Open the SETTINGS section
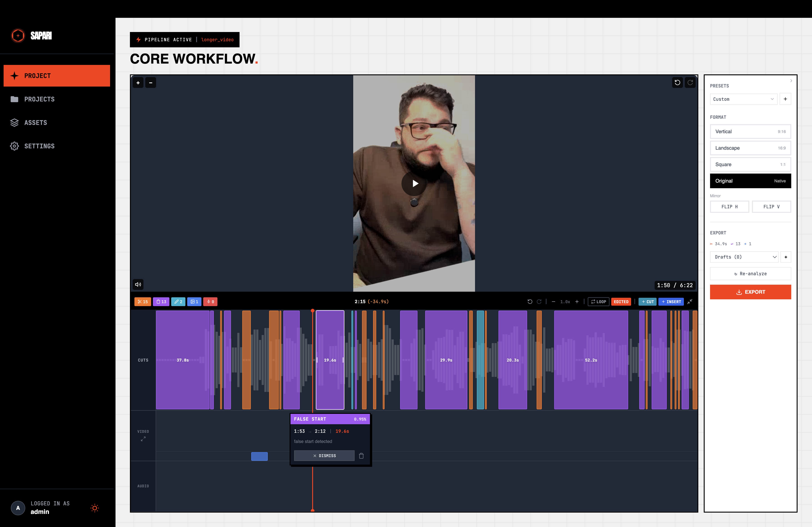This screenshot has height=527, width=812. pyautogui.click(x=39, y=146)
